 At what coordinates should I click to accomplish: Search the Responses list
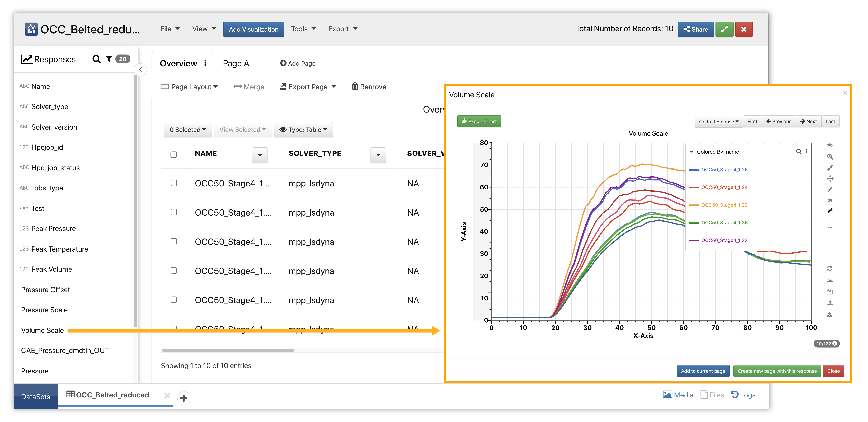(96, 59)
